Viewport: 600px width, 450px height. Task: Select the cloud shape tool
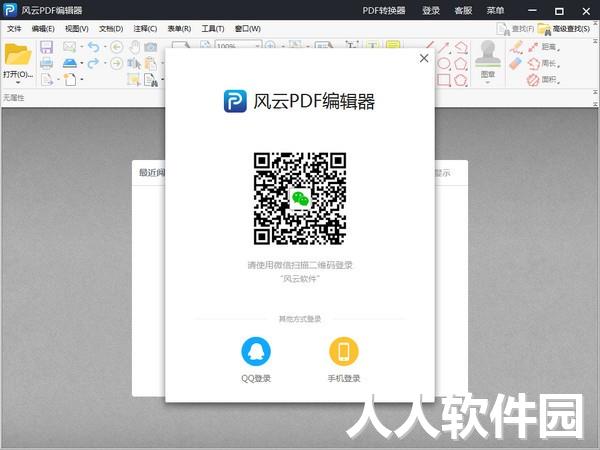pos(461,80)
